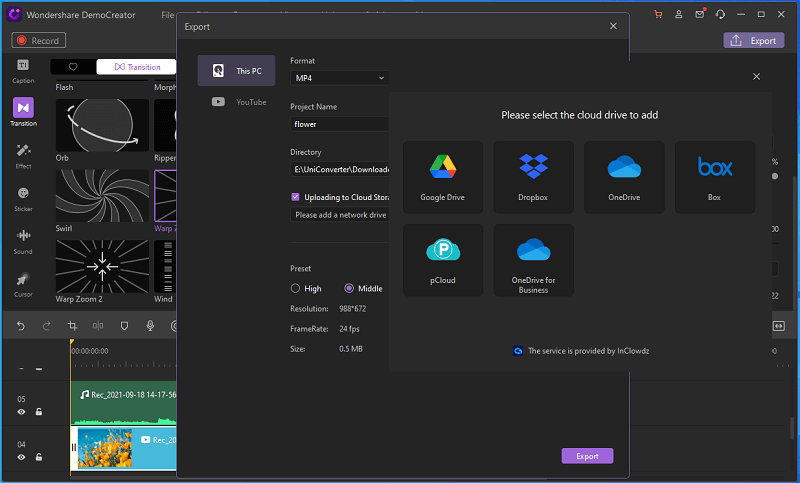
Task: Close the Export dialog
Action: pyautogui.click(x=613, y=26)
